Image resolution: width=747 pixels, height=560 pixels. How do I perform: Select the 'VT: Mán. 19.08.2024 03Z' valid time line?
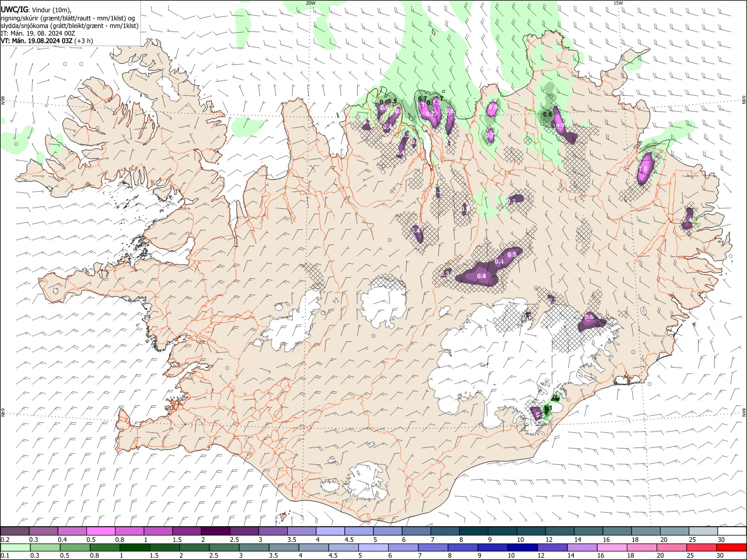coord(37,41)
